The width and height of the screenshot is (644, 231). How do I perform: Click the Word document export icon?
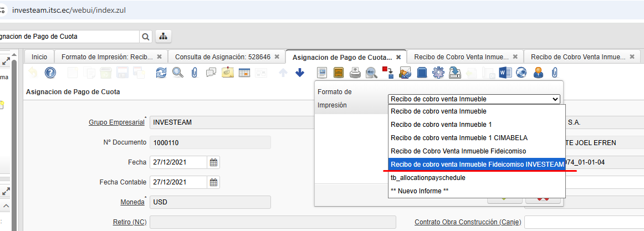click(505, 73)
